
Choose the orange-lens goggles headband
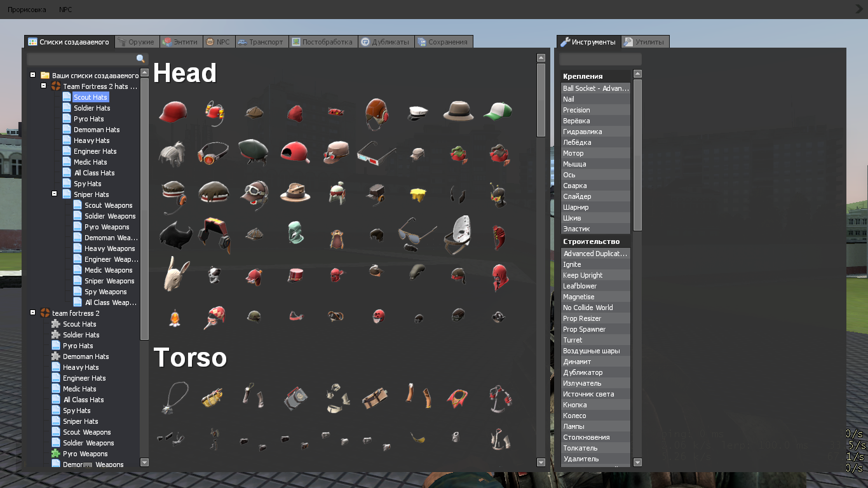[214, 154]
